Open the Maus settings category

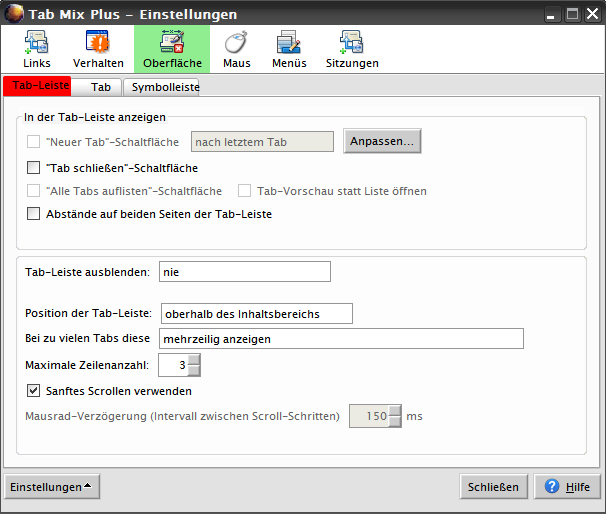click(237, 49)
